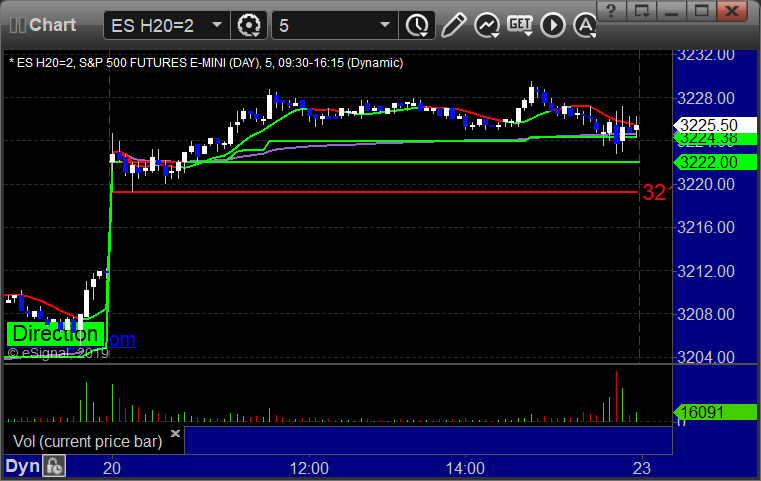Open the circled A alerts icon
This screenshot has height=481, width=761.
tap(585, 25)
